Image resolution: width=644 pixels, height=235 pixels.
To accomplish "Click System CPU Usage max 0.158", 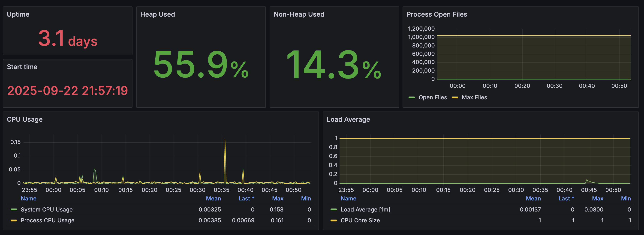I will [276, 210].
